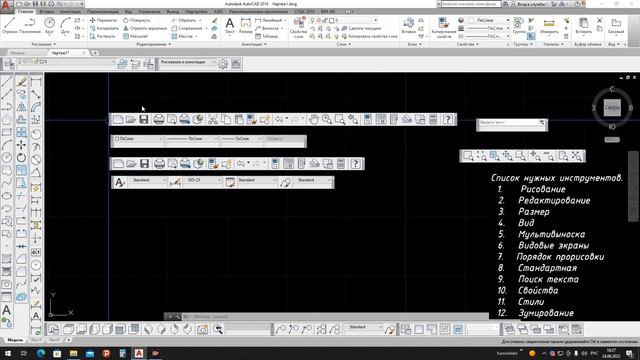Screen dimensions: 640x360
Task: Click the Масштаб scale command
Action: coord(136,36)
